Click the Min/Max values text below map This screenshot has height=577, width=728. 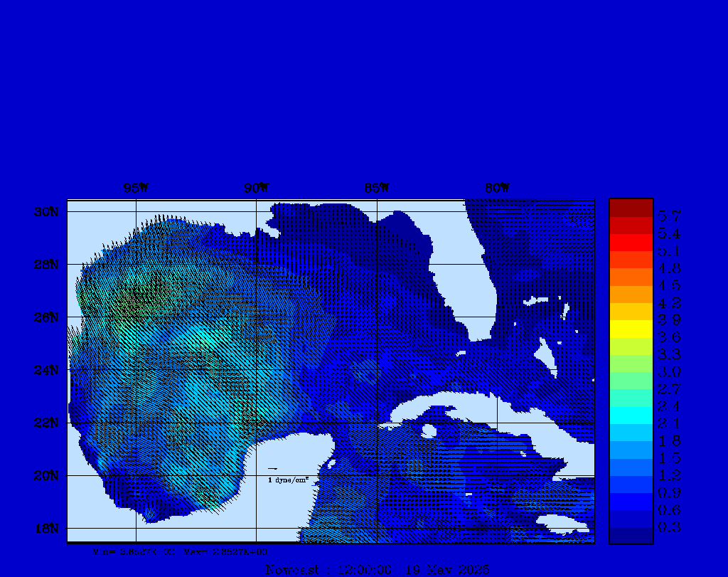pos(181,551)
